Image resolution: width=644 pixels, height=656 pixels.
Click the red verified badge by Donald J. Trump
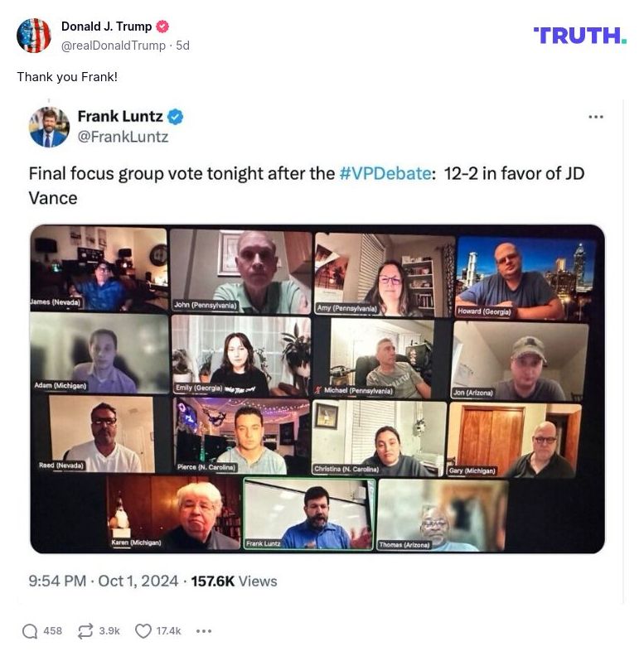[x=162, y=27]
